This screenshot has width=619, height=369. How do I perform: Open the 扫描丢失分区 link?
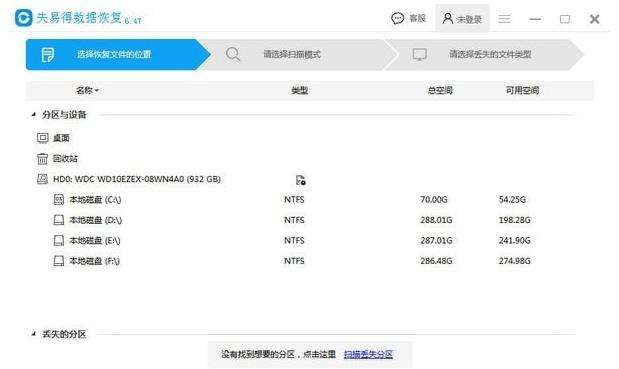coord(368,354)
